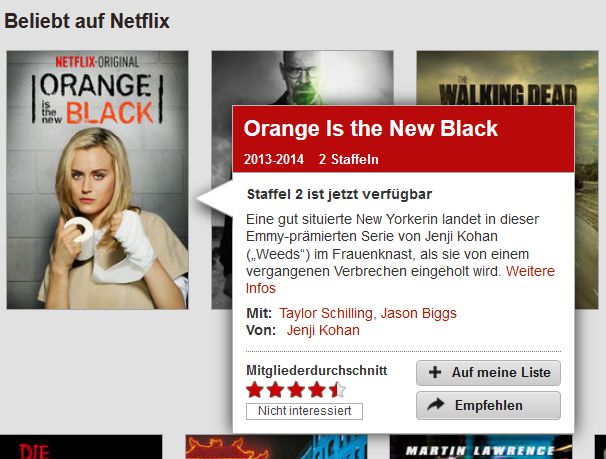The width and height of the screenshot is (606, 459).
Task: Rate four stars for this series
Action: point(317,389)
